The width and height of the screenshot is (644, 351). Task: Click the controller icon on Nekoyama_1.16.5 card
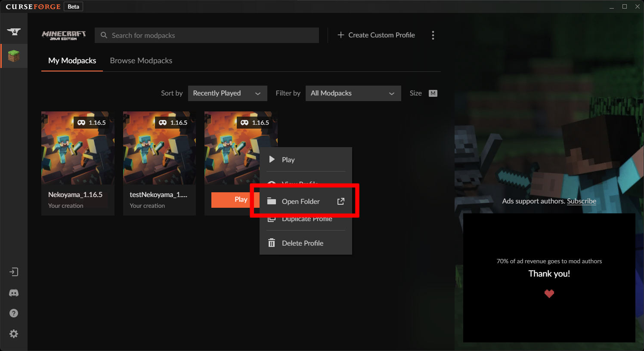(81, 123)
